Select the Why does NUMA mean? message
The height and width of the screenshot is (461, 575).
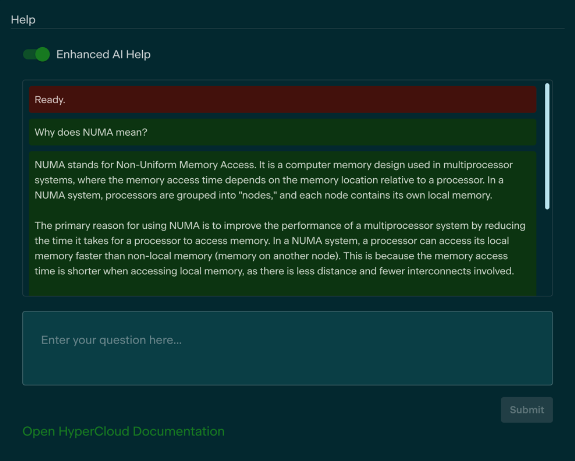click(283, 132)
